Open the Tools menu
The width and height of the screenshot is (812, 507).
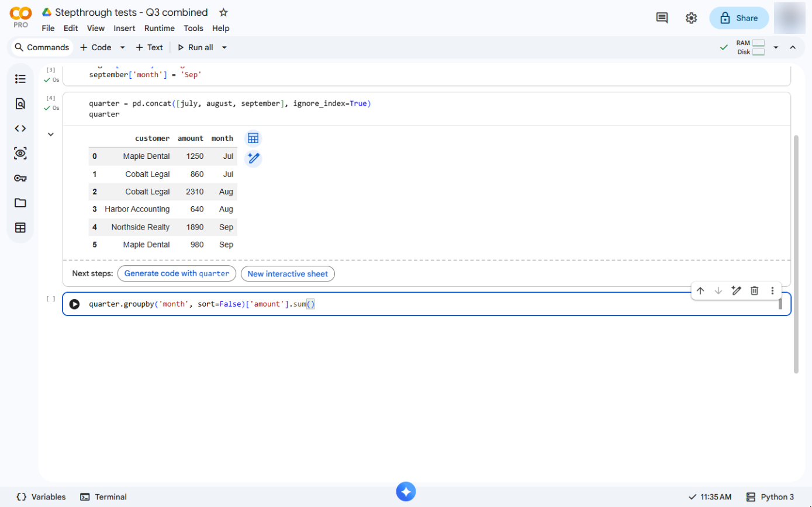pos(194,28)
